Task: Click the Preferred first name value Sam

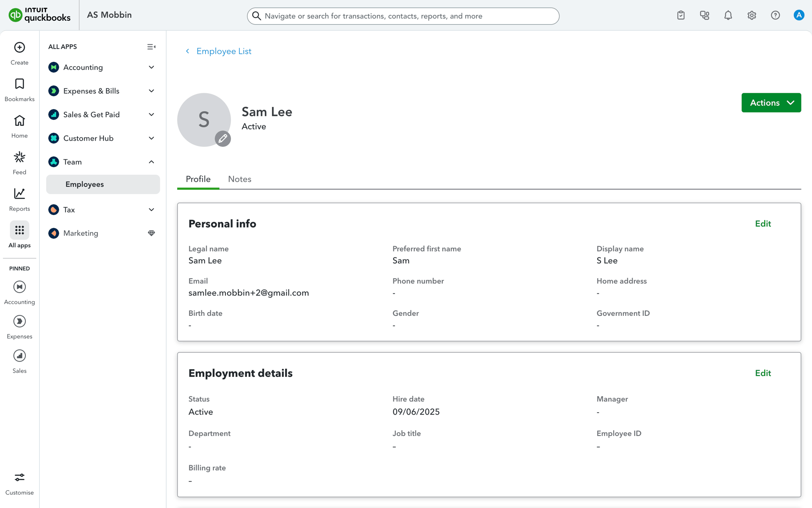Action: (401, 261)
